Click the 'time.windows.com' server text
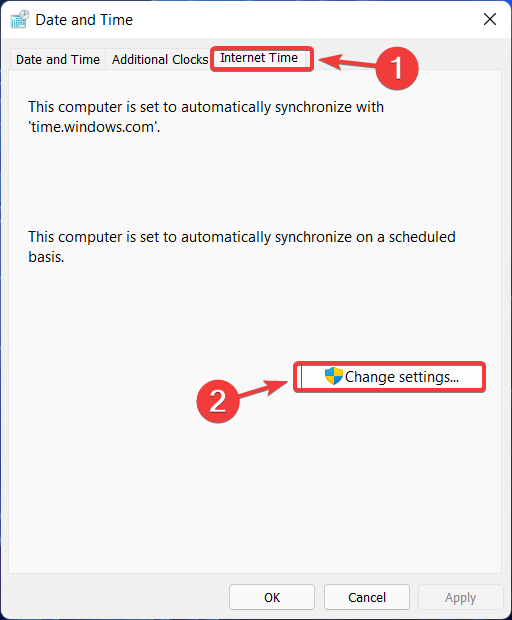The image size is (512, 620). (x=93, y=127)
